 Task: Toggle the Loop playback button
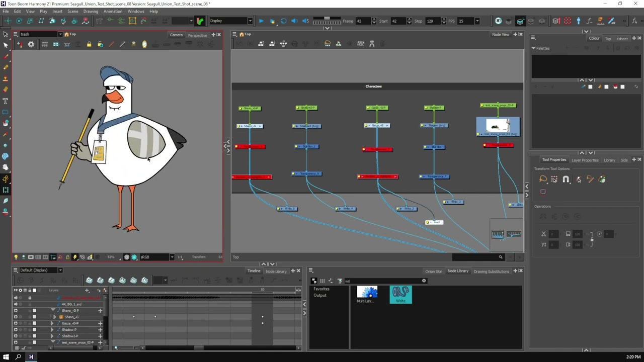point(283,21)
